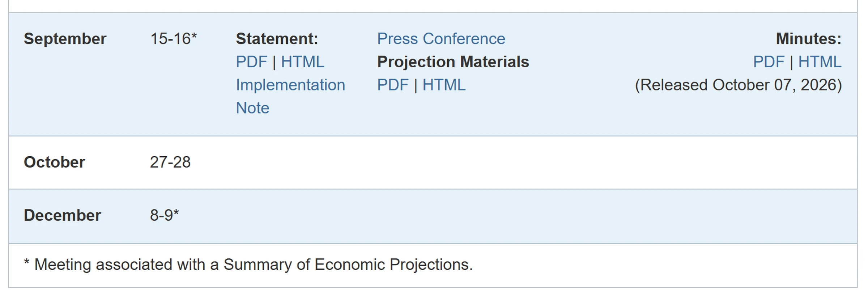Click the 15-16* meeting date
868x296 pixels.
174,39
